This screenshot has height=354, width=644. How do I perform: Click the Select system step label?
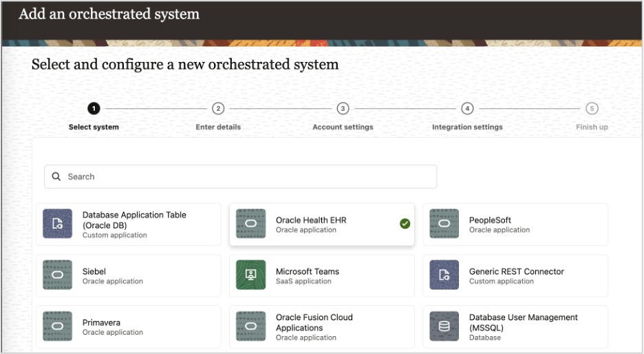coord(94,127)
